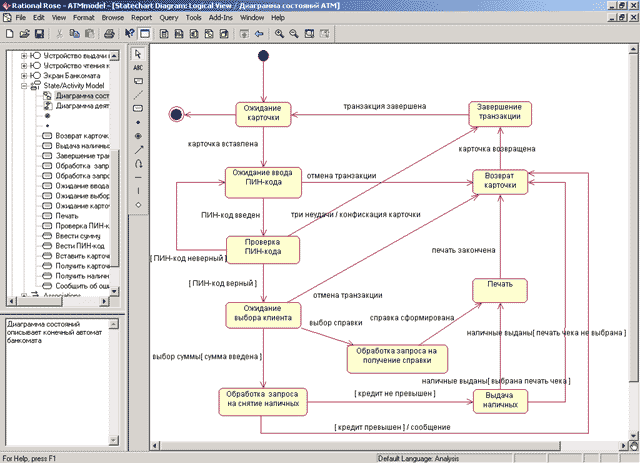Select the Horizontal Synchronization bar tool
The image size is (640, 463).
tap(138, 177)
